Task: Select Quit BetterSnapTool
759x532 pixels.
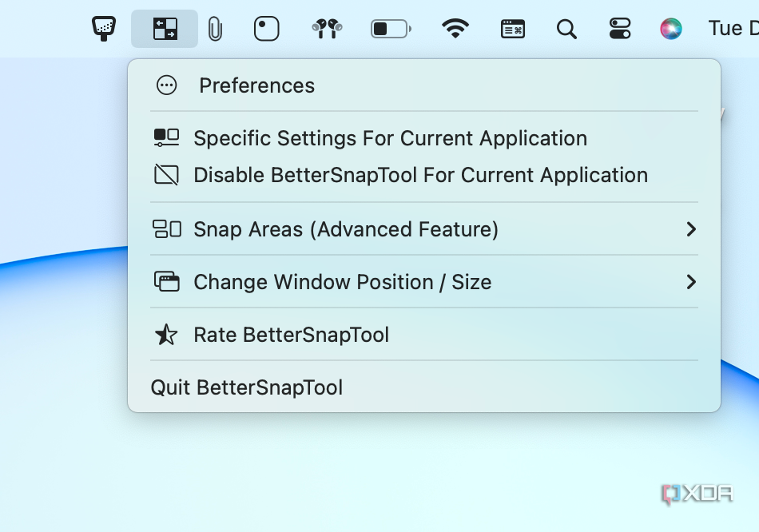Action: 424,387
